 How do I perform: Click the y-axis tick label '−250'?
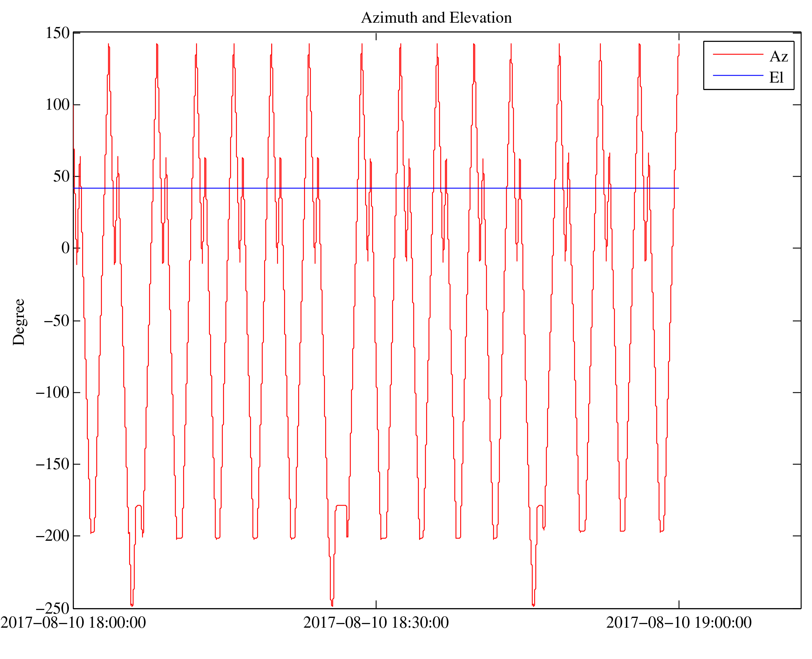(53, 608)
